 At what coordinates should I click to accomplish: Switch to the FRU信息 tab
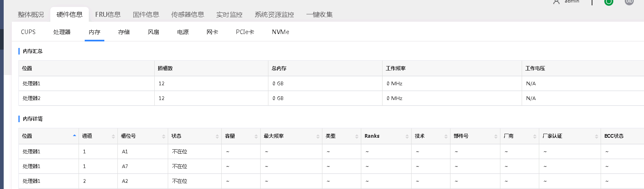click(108, 14)
